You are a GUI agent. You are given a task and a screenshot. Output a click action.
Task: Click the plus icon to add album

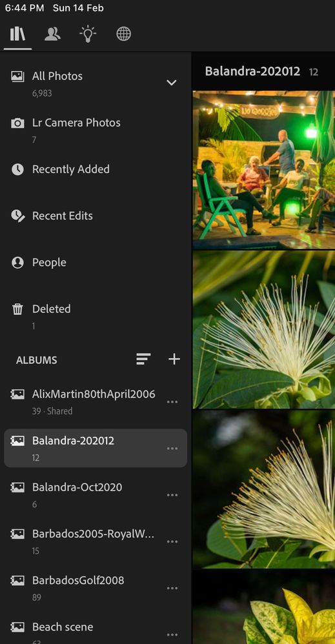pos(174,359)
